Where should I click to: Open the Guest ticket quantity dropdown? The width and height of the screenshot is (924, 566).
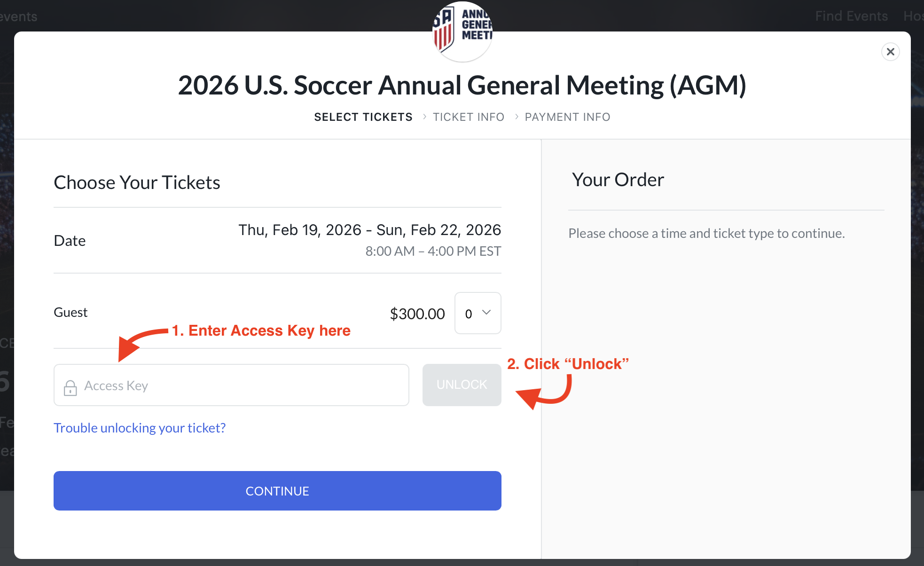click(478, 313)
